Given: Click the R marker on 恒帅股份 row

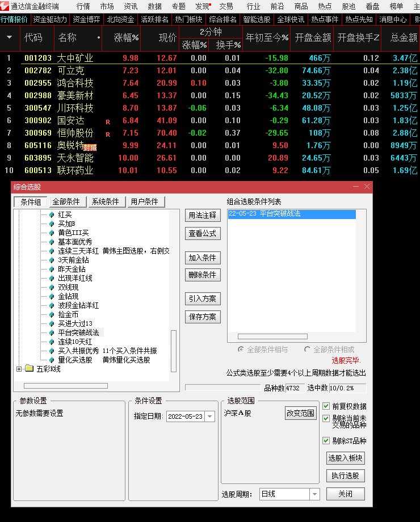Looking at the screenshot, I should tap(108, 134).
